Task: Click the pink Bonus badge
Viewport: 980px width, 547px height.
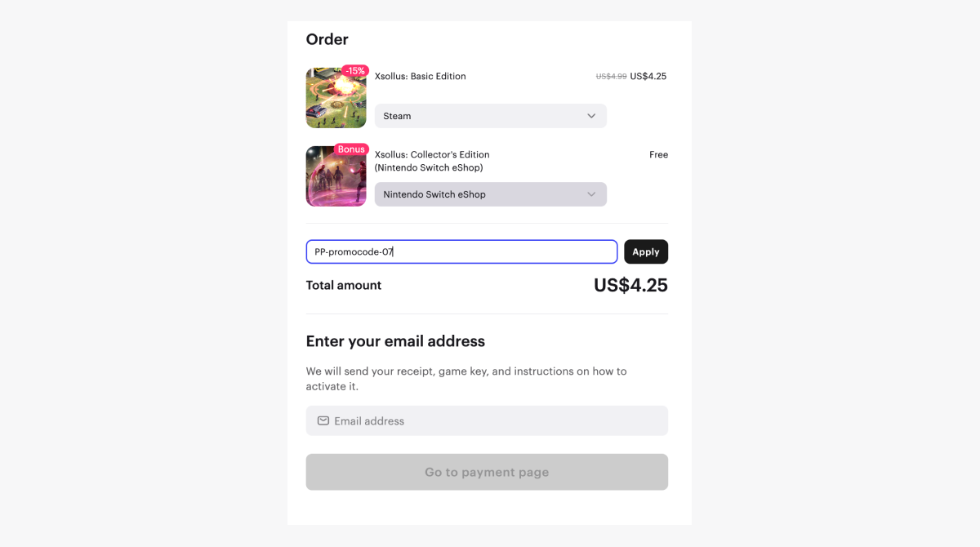Action: point(351,149)
